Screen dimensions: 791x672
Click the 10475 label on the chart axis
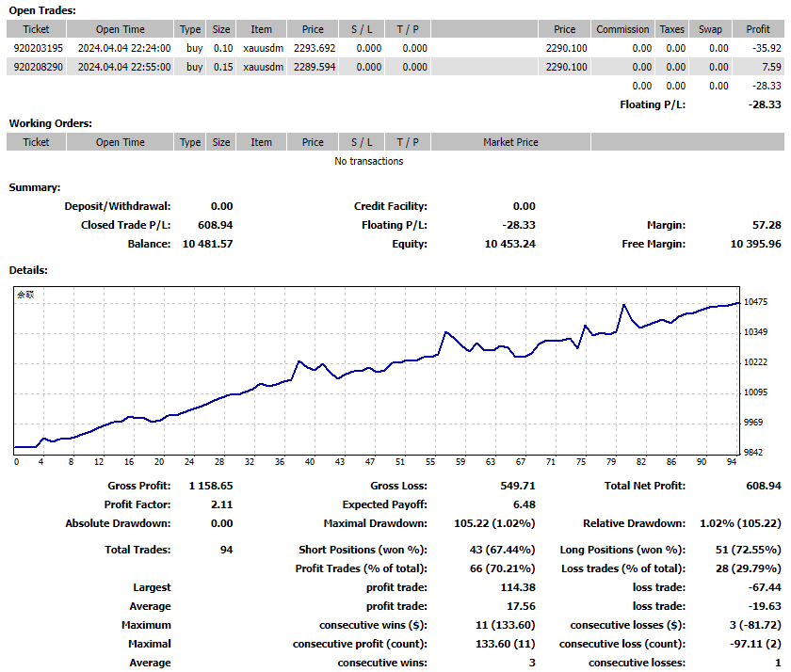757,302
